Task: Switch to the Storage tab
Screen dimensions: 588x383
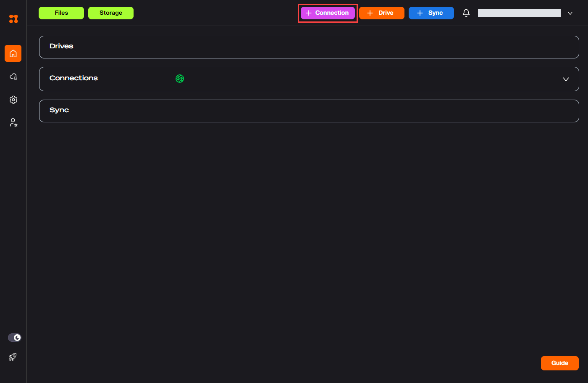Action: 111,13
